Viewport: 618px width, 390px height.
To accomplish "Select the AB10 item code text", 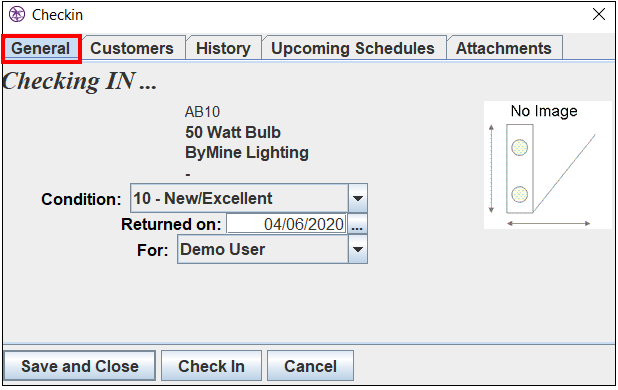I will click(x=202, y=112).
